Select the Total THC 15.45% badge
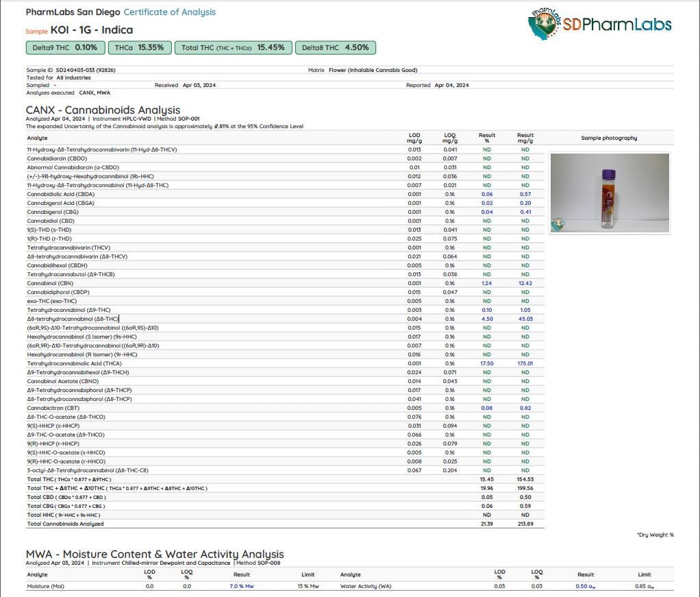The height and width of the screenshot is (597, 700). [233, 48]
